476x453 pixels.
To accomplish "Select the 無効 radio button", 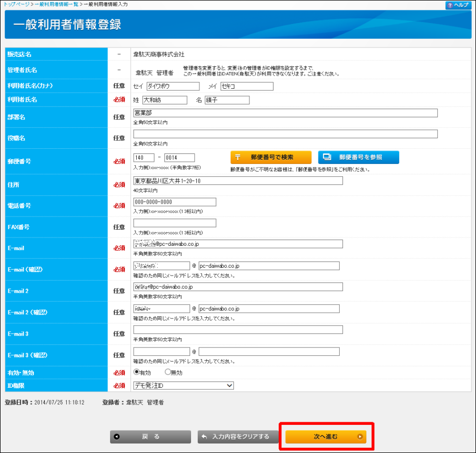I will tap(168, 372).
